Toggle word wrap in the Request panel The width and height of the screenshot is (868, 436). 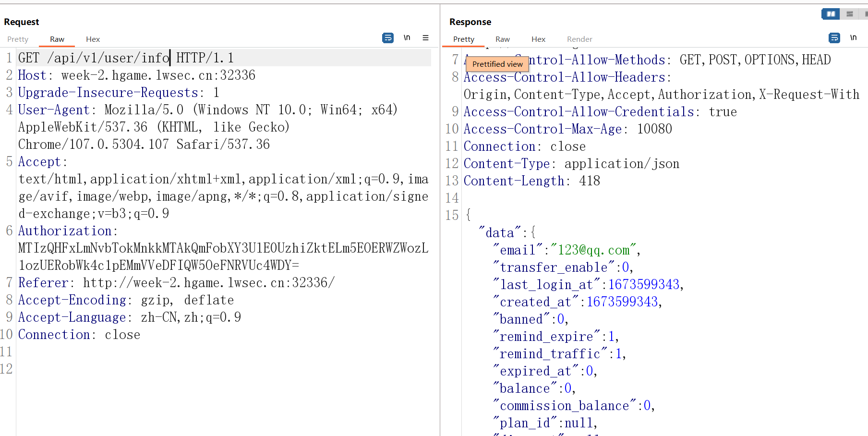pos(388,38)
